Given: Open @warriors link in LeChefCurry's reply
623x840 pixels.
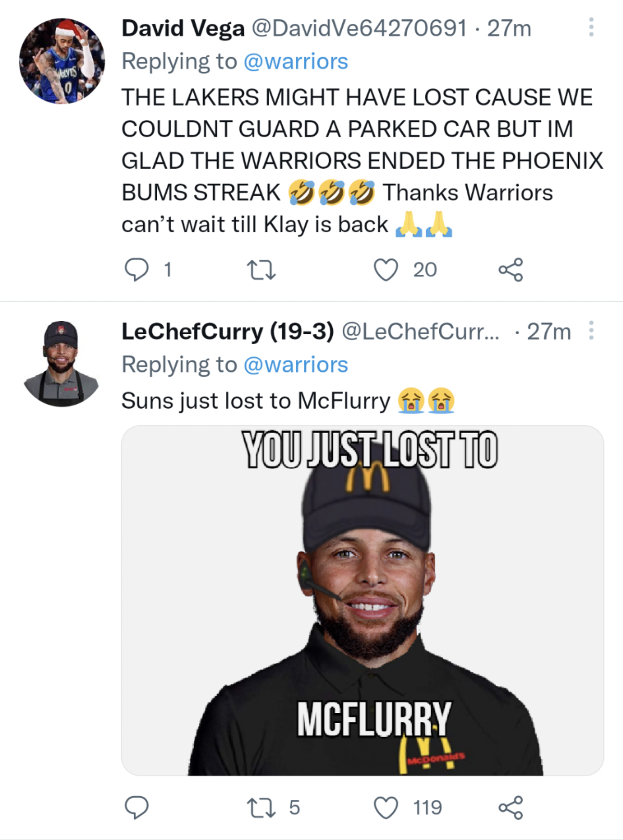Looking at the screenshot, I should click(x=295, y=365).
